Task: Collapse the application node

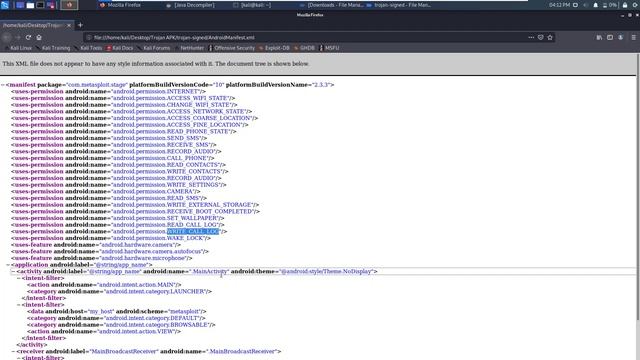Action: [8, 265]
